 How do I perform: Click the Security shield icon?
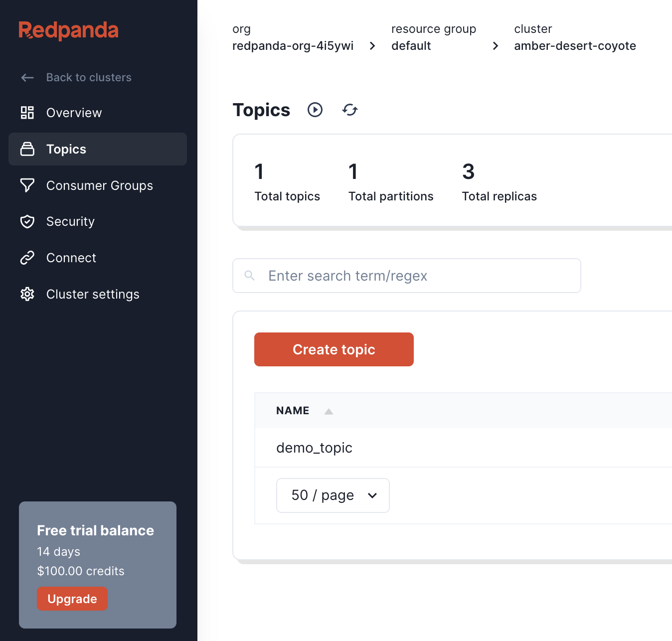(x=27, y=221)
